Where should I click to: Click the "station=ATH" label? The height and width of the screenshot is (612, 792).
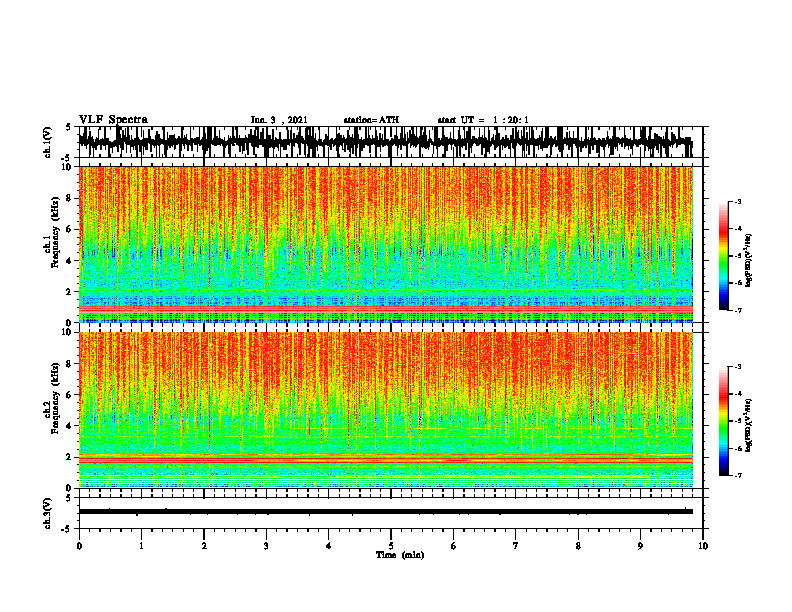(371, 120)
